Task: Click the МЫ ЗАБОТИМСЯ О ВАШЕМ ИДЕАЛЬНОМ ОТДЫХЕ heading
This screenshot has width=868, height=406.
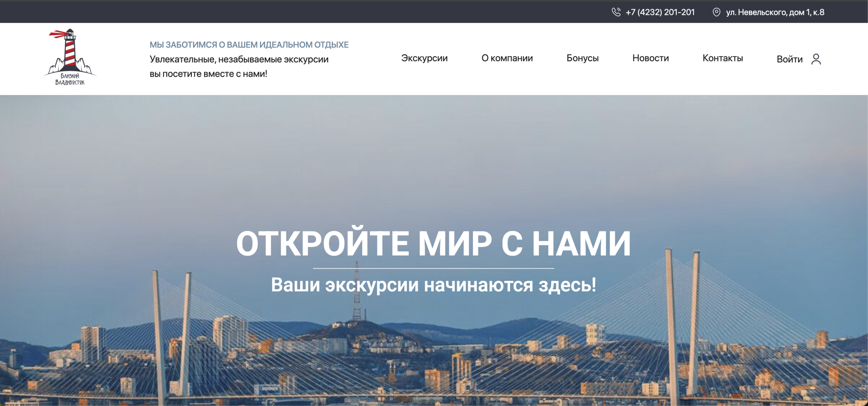Action: [x=249, y=45]
